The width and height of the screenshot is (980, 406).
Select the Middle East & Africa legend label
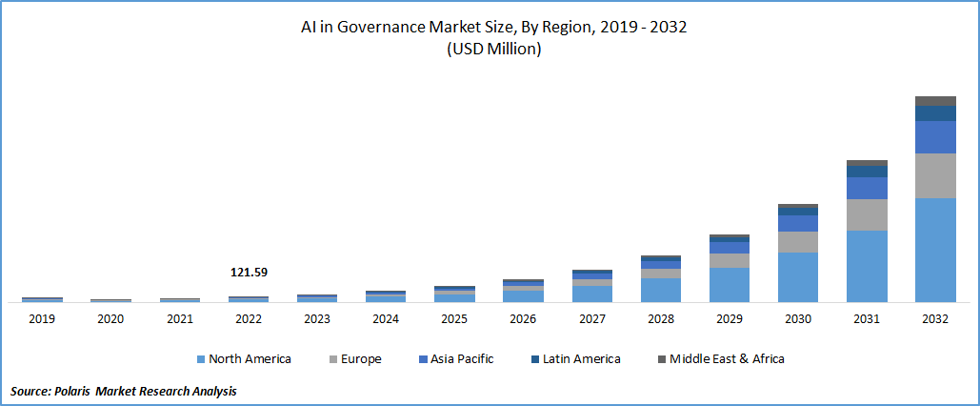pyautogui.click(x=727, y=359)
